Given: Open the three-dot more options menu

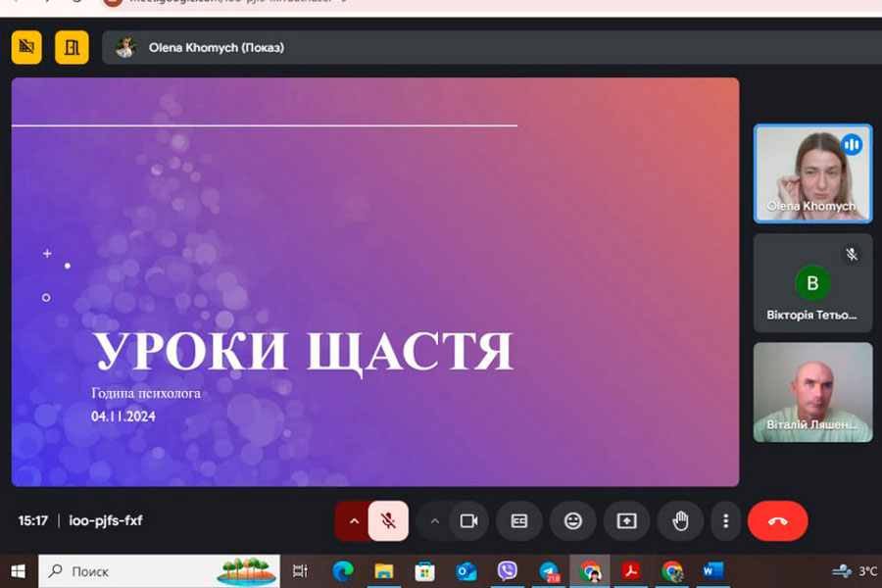Looking at the screenshot, I should (725, 521).
